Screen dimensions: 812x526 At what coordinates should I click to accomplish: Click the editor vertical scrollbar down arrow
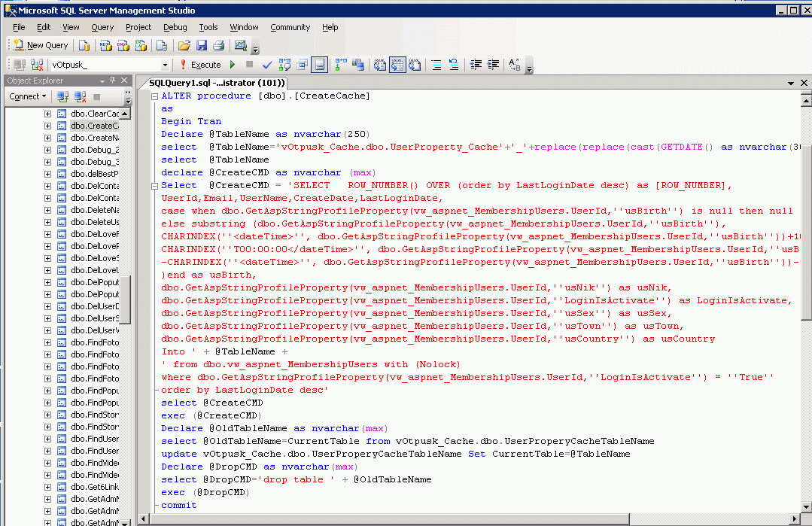coord(806,507)
